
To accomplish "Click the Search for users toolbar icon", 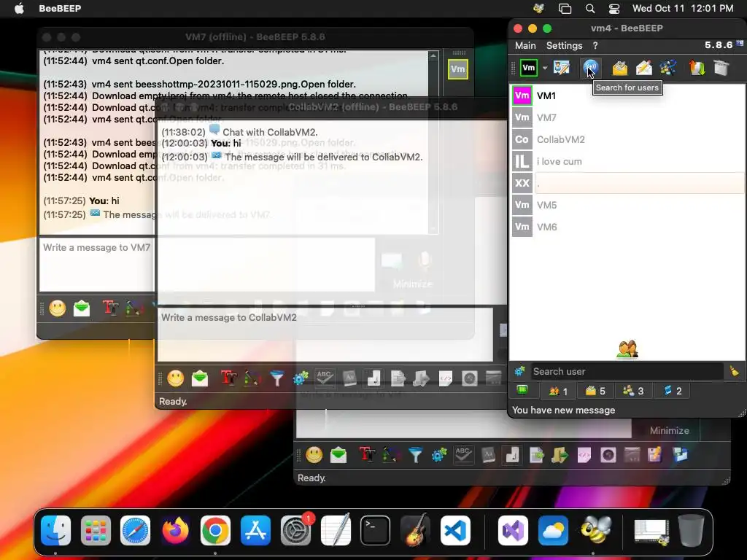I will (591, 68).
